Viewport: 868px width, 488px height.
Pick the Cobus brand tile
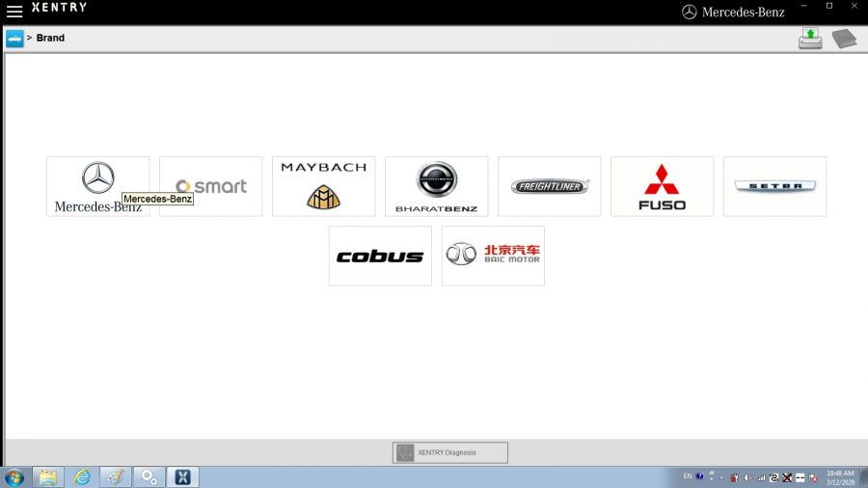pos(380,256)
